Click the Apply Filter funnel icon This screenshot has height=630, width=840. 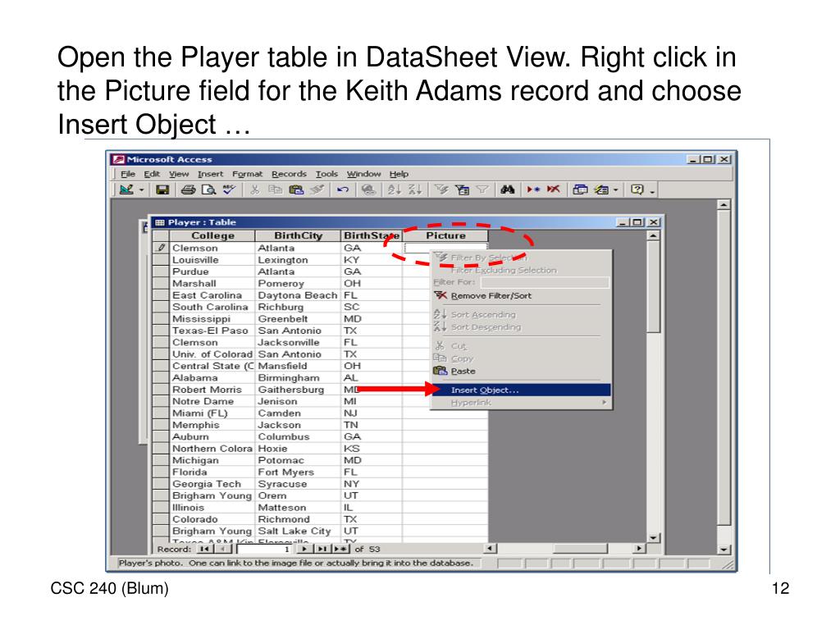[x=482, y=189]
